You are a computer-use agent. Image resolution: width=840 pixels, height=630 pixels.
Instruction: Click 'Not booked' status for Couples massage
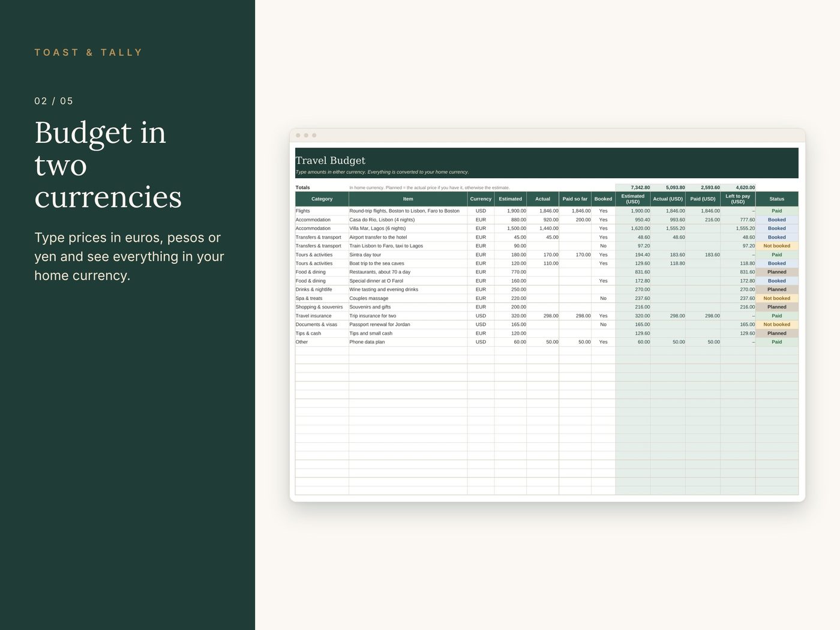click(x=776, y=298)
